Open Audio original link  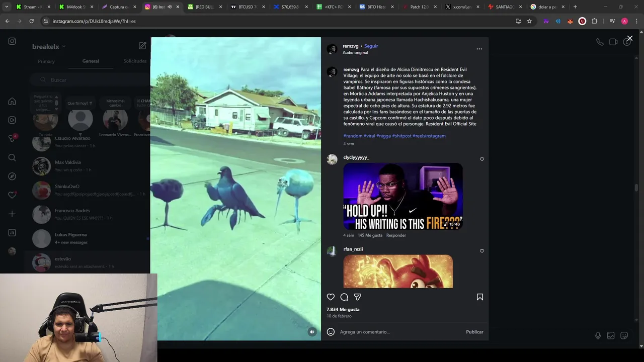(355, 53)
